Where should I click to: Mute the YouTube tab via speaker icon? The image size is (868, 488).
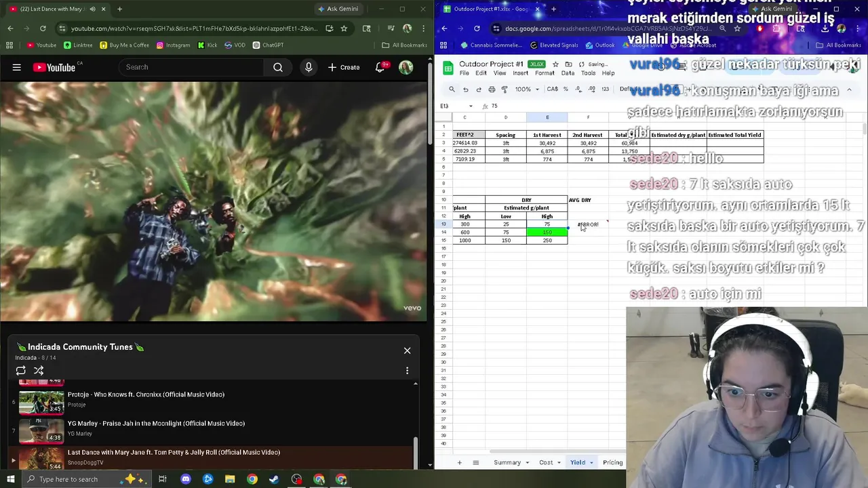(92, 9)
